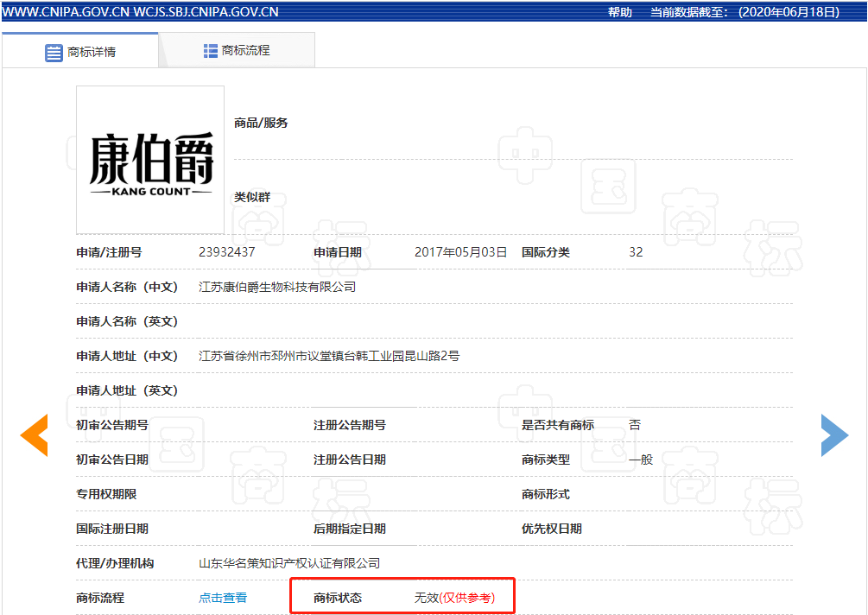Click the 商品/服务 section label

(261, 123)
